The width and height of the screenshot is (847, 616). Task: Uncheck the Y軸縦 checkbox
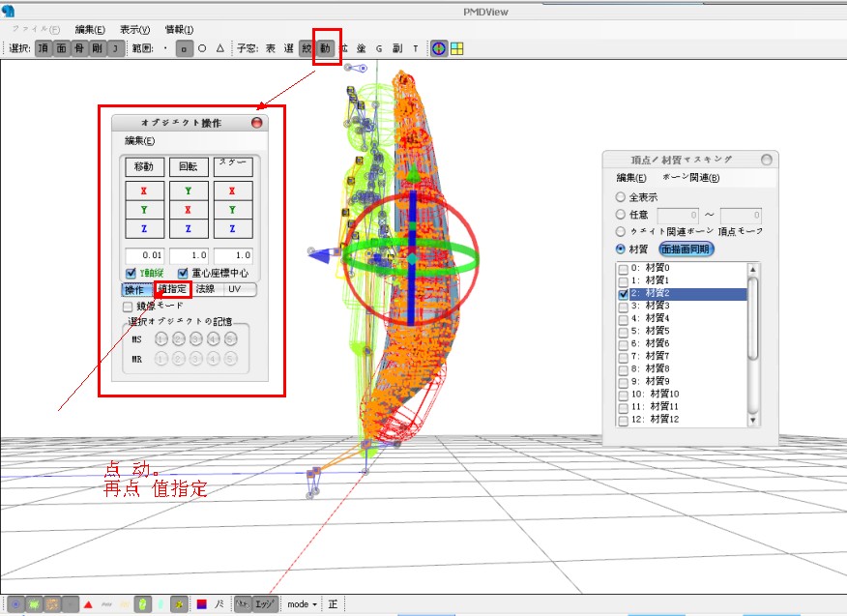coord(131,273)
